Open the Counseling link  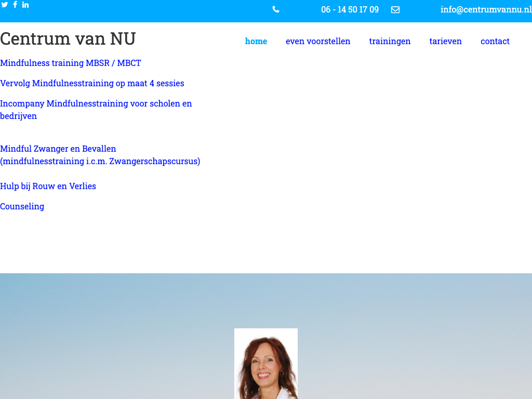(x=22, y=206)
